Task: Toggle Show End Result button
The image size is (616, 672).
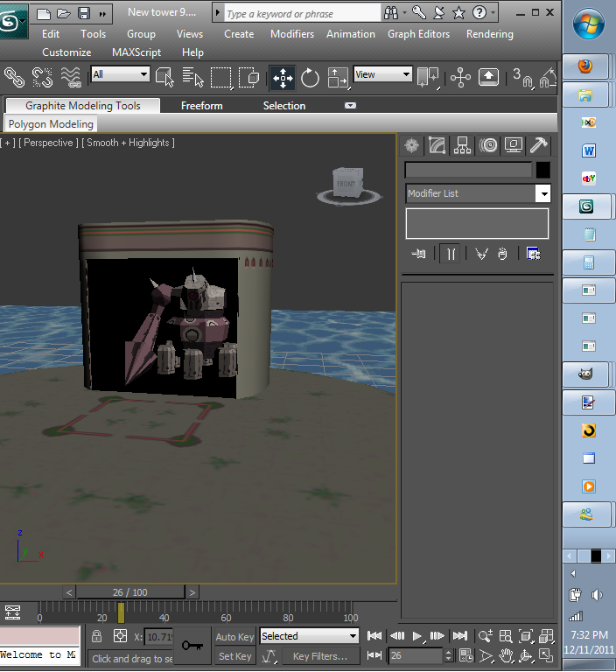Action: pyautogui.click(x=450, y=254)
